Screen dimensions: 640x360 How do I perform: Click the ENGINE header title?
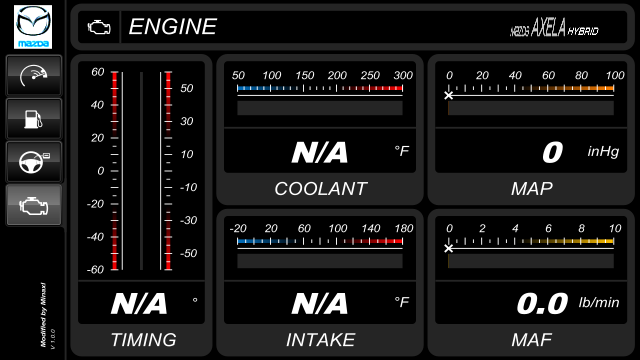pyautogui.click(x=173, y=27)
